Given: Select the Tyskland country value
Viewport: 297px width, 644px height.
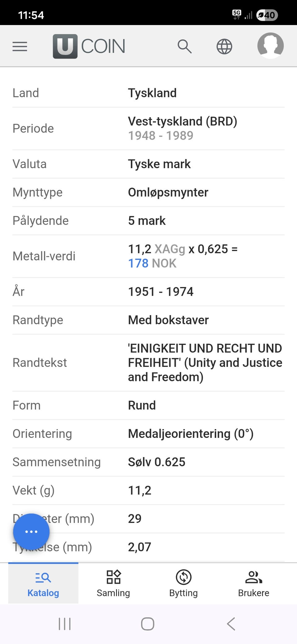Looking at the screenshot, I should [x=153, y=93].
